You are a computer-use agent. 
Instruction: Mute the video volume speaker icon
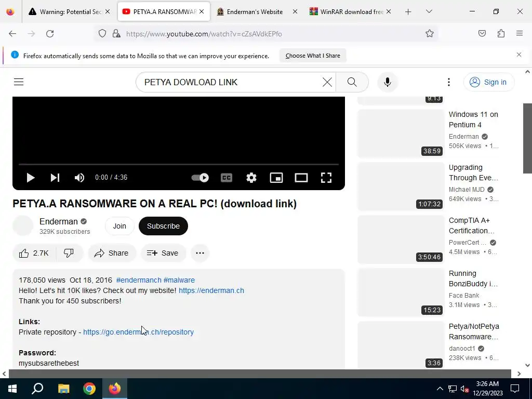pos(79,178)
